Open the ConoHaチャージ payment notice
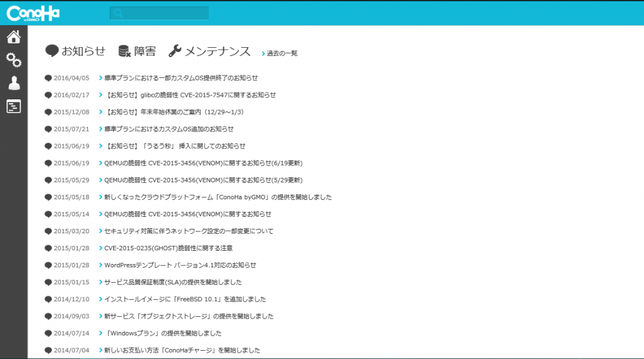This screenshot has height=359, width=644. click(182, 350)
